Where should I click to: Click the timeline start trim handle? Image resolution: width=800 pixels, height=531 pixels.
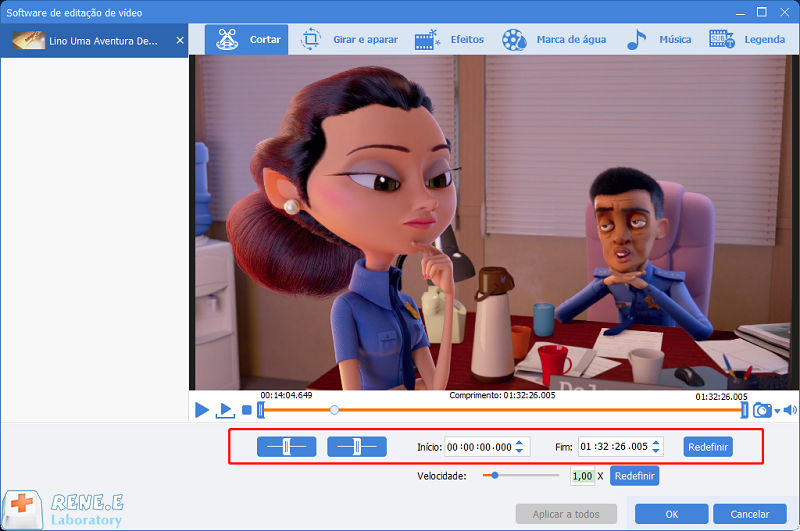261,410
